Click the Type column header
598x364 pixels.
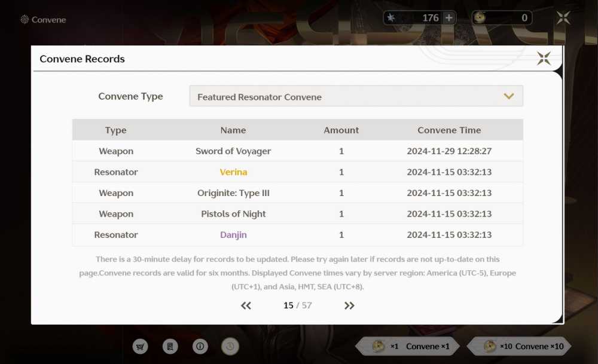pyautogui.click(x=115, y=130)
